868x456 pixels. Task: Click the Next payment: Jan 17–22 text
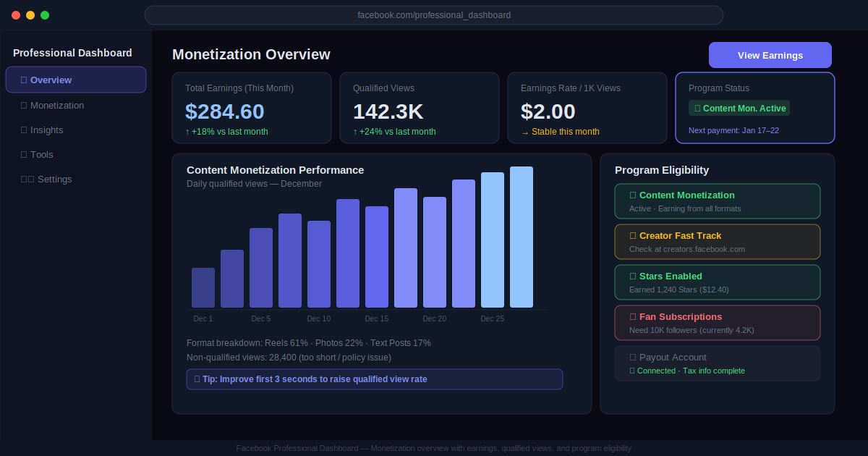(x=733, y=130)
